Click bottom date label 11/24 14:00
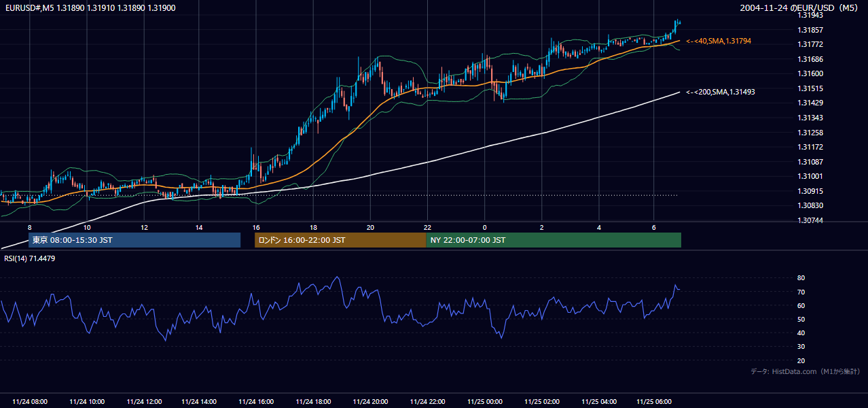The width and height of the screenshot is (868, 408). tap(199, 402)
